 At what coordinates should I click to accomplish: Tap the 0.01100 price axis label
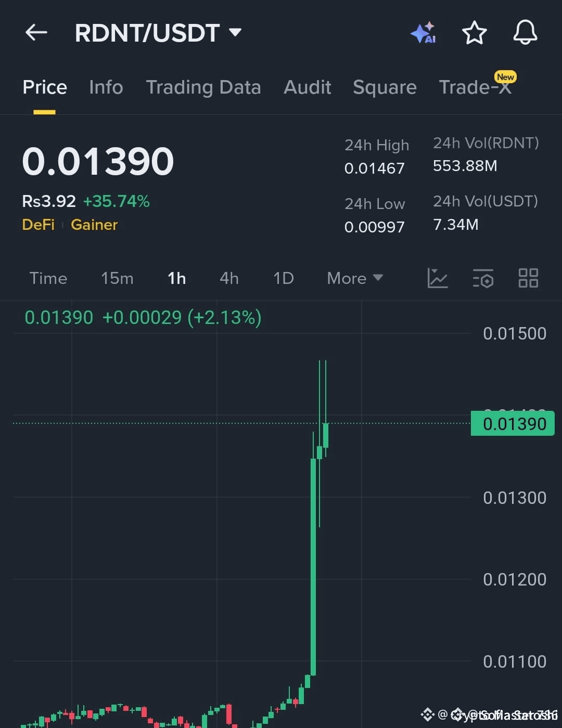(515, 661)
